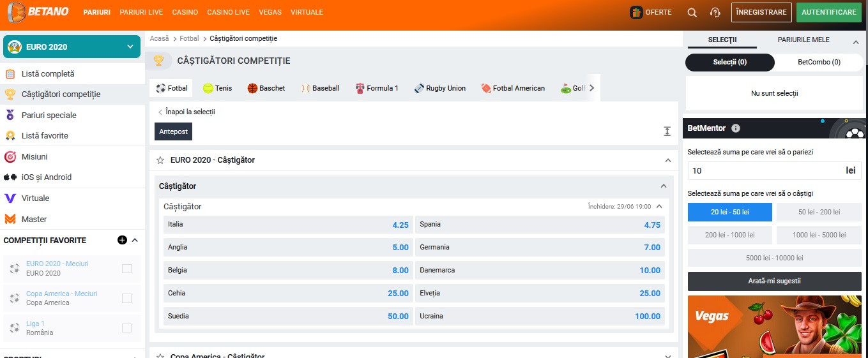Image resolution: width=868 pixels, height=358 pixels.
Task: Tick the Copa America - Meciuri checkbox
Action: coord(126,298)
